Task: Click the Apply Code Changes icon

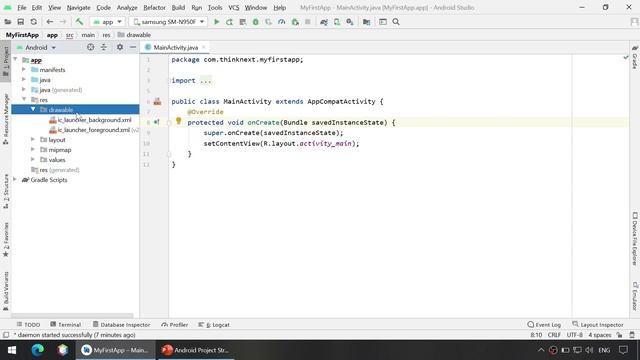Action: click(242, 22)
